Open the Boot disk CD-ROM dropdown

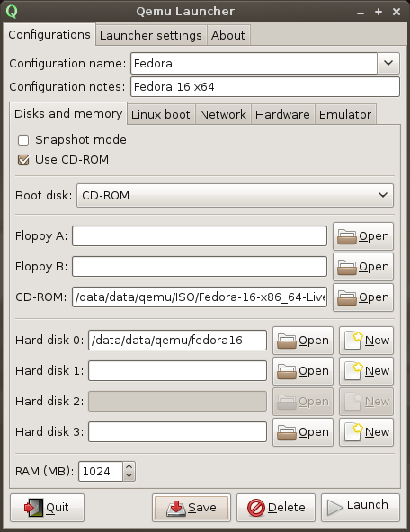pyautogui.click(x=235, y=195)
